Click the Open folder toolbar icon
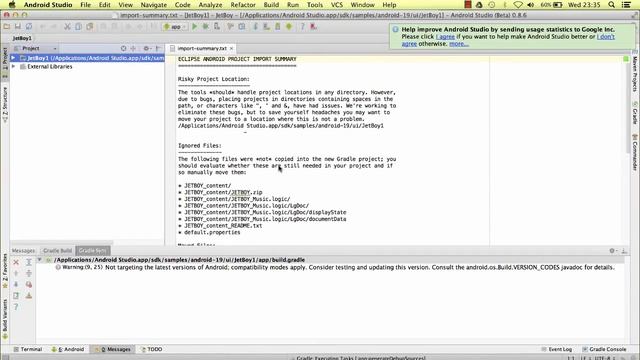The width and height of the screenshot is (640, 360). [x=7, y=27]
